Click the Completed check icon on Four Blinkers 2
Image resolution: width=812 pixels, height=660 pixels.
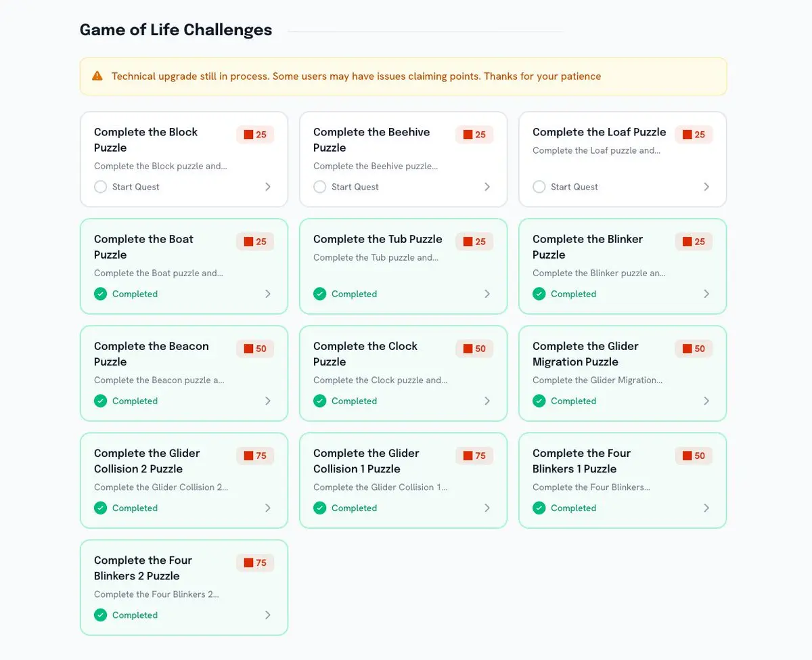click(x=101, y=615)
